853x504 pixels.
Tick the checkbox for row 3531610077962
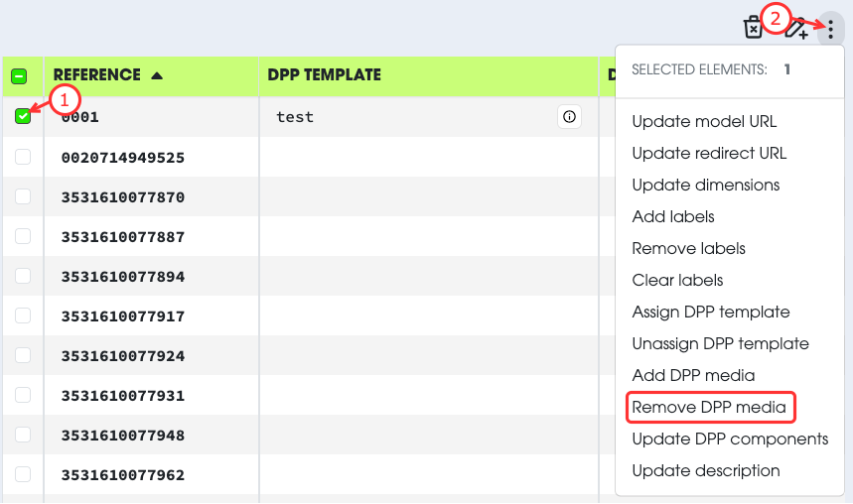coord(23,474)
